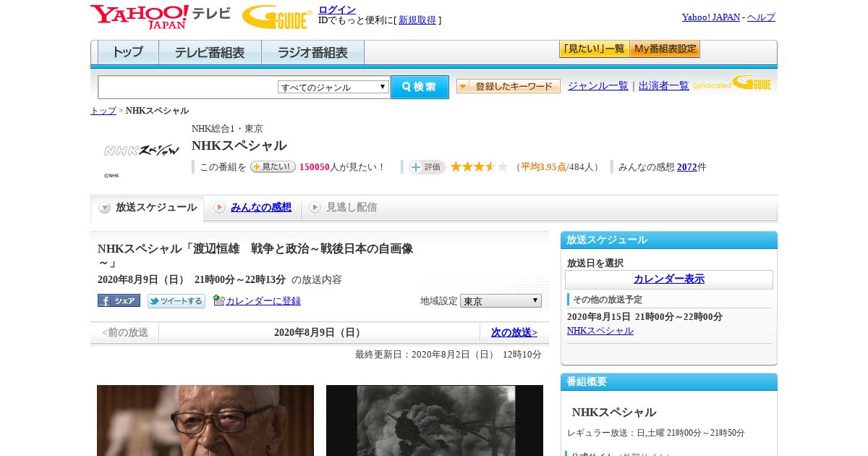Focus the keyword search input field
This screenshot has height=456, width=868.
pos(188,87)
